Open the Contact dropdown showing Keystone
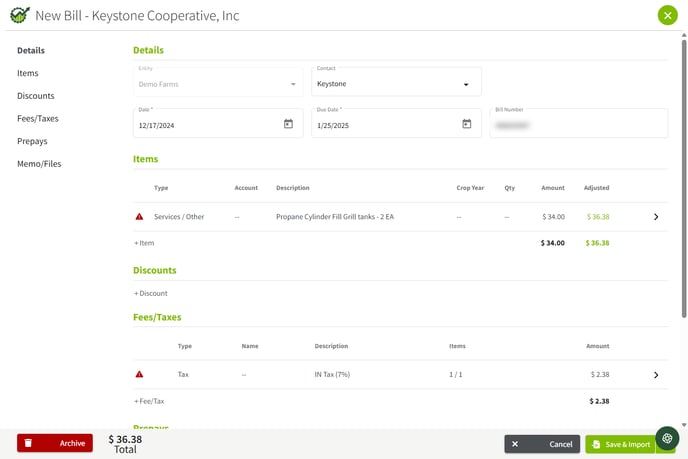688x459 pixels. [x=396, y=82]
